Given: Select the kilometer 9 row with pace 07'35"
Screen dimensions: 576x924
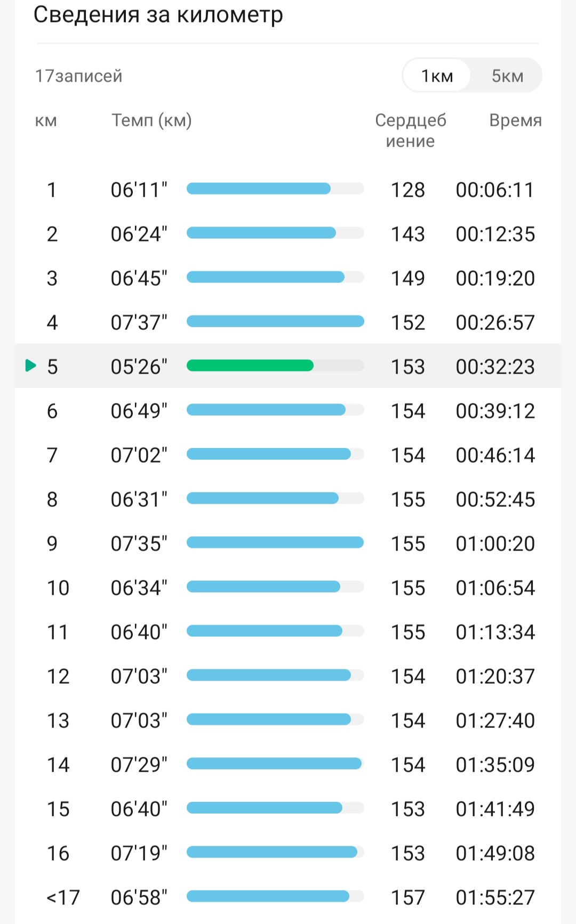Looking at the screenshot, I should click(288, 543).
